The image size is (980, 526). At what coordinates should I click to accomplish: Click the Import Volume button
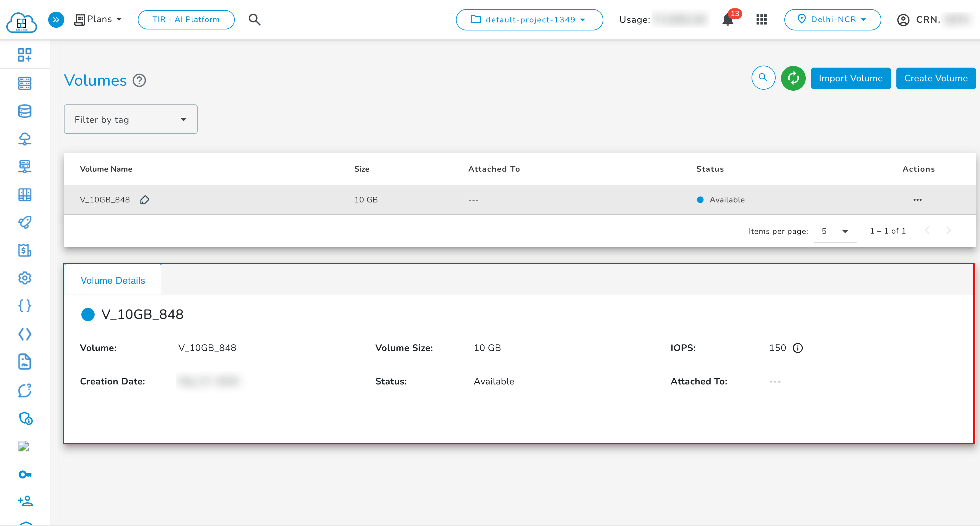coord(850,78)
